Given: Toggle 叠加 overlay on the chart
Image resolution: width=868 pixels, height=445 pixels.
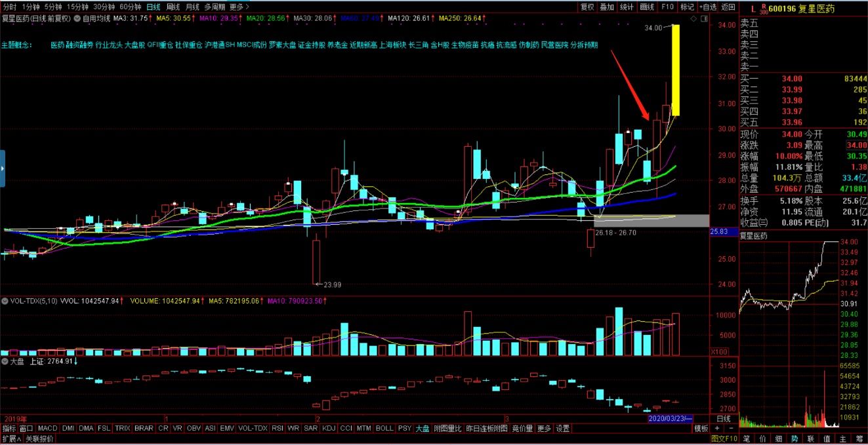Looking at the screenshot, I should (x=607, y=7).
